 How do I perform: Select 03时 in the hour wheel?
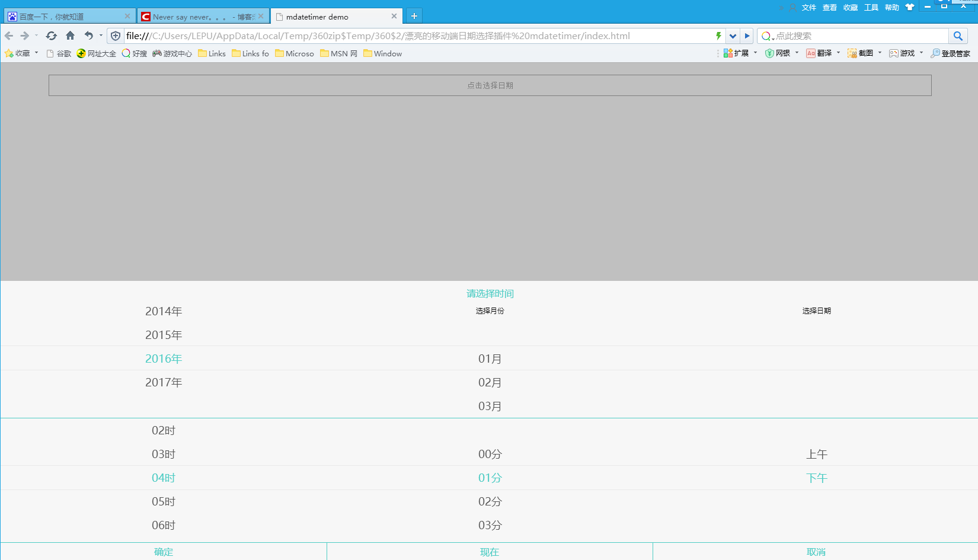coord(164,454)
